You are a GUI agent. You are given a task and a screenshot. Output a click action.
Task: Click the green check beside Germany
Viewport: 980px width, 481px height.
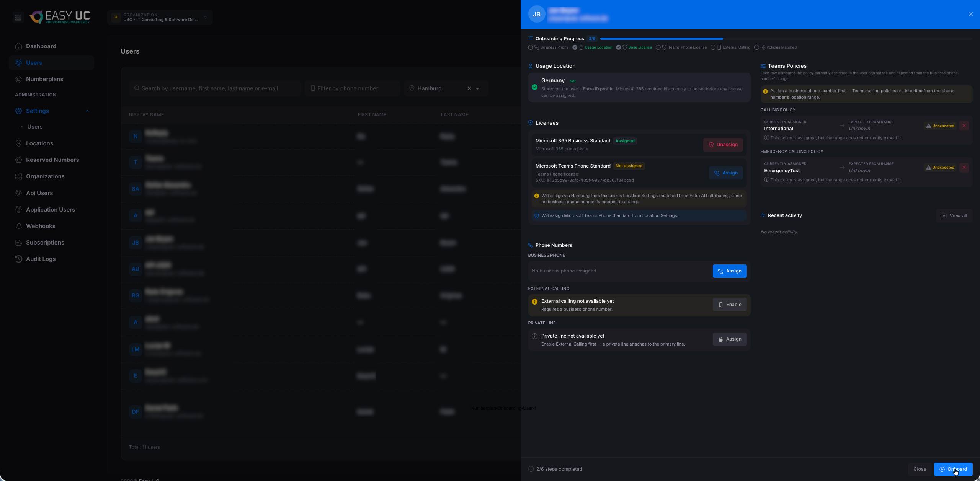534,87
